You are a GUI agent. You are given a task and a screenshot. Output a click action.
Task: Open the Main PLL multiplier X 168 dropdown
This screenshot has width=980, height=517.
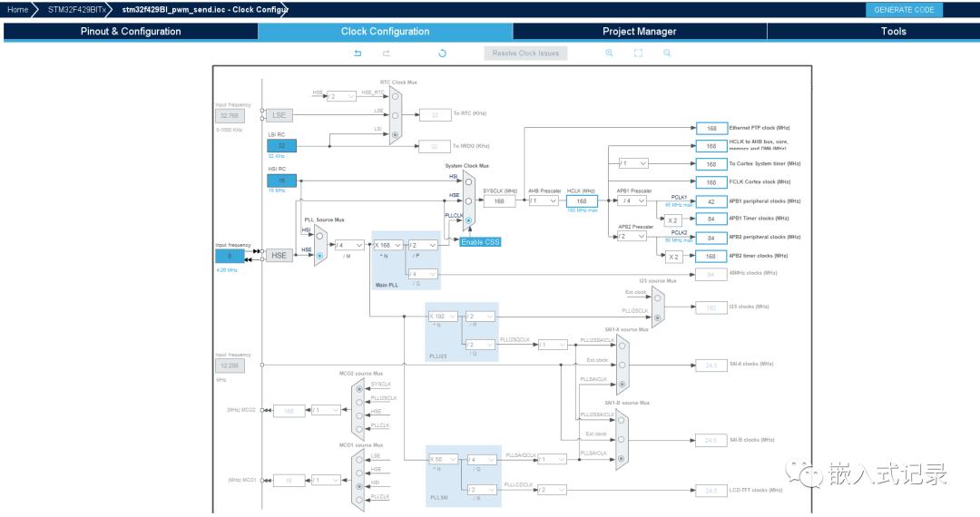pyautogui.click(x=388, y=245)
